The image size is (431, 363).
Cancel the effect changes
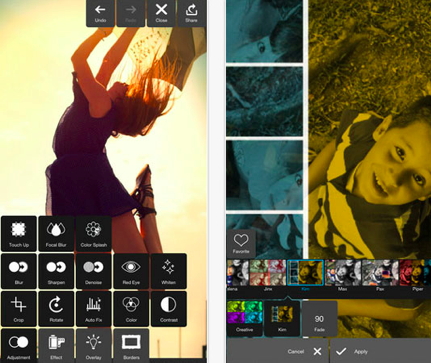(x=278, y=351)
